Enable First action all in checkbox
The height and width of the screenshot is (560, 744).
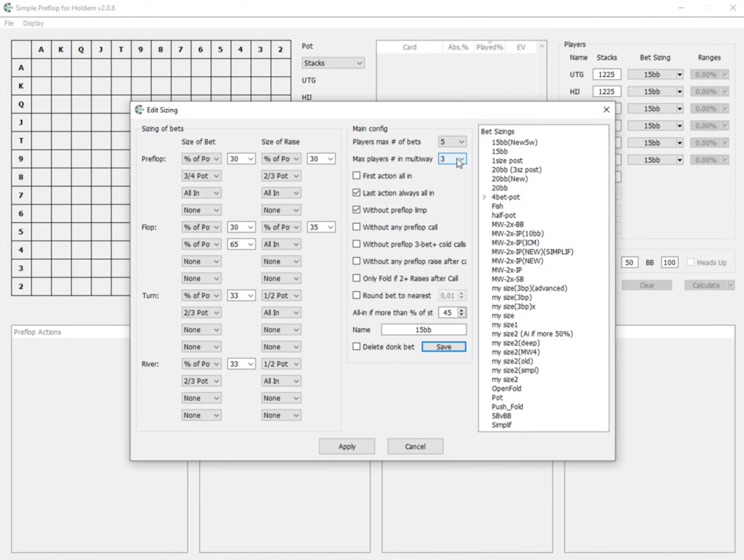click(356, 176)
